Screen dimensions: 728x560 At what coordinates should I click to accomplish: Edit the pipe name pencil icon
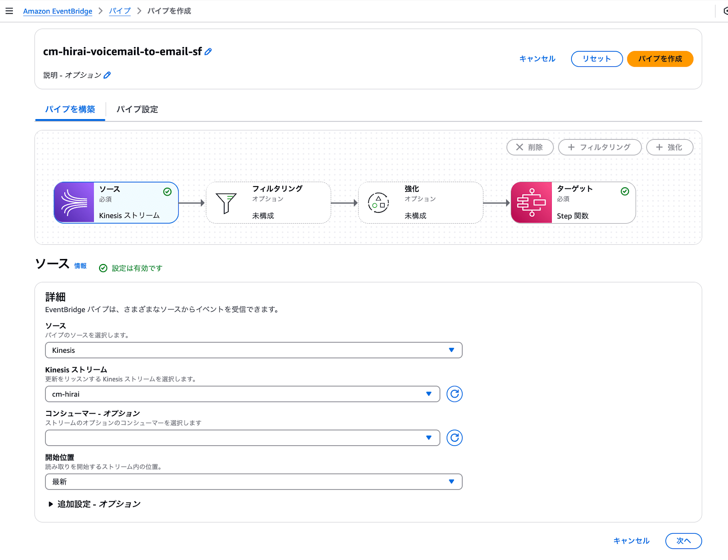208,52
